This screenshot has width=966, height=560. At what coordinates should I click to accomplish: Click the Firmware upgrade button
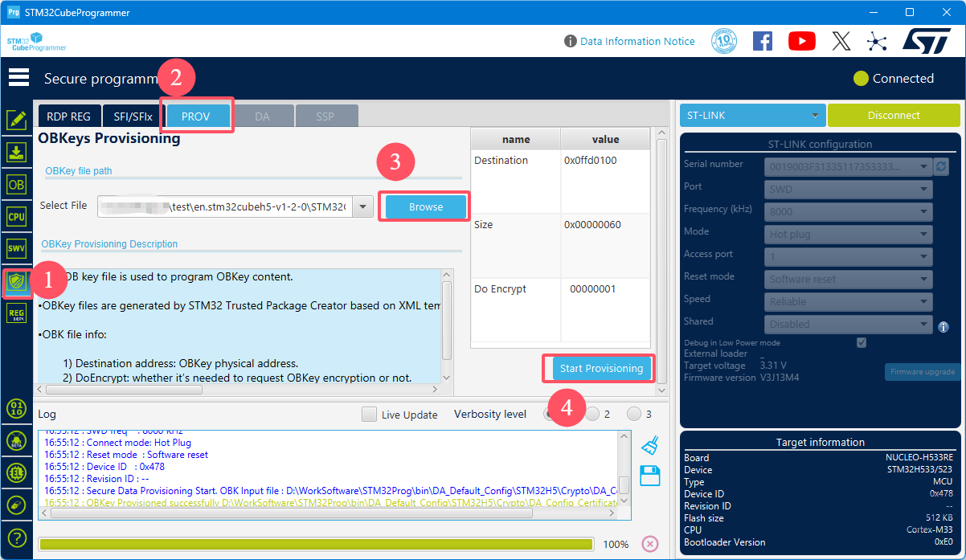pyautogui.click(x=923, y=372)
